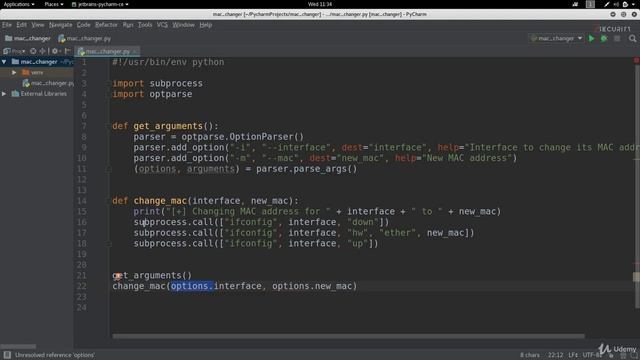
Task: Open the VCS menu
Action: point(162,25)
